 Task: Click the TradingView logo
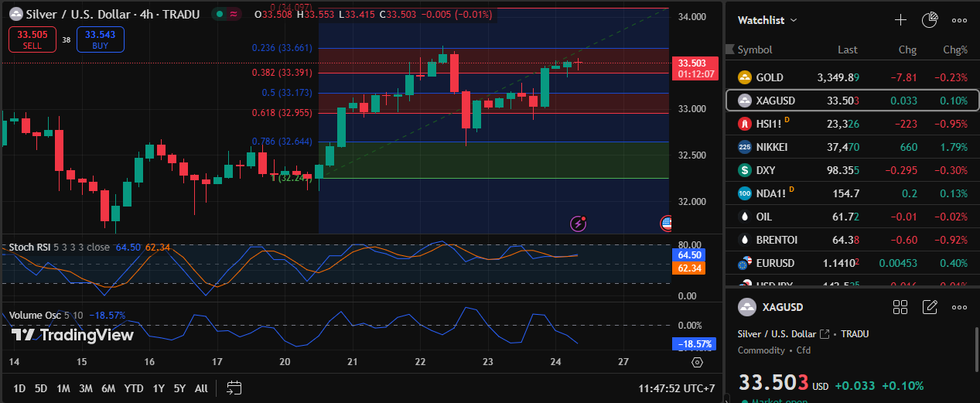click(x=72, y=335)
